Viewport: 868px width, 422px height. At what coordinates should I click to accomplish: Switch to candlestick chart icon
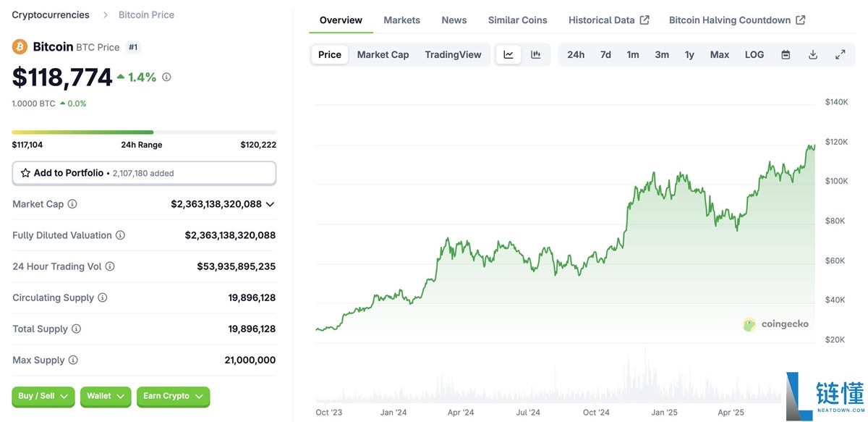[x=536, y=55]
